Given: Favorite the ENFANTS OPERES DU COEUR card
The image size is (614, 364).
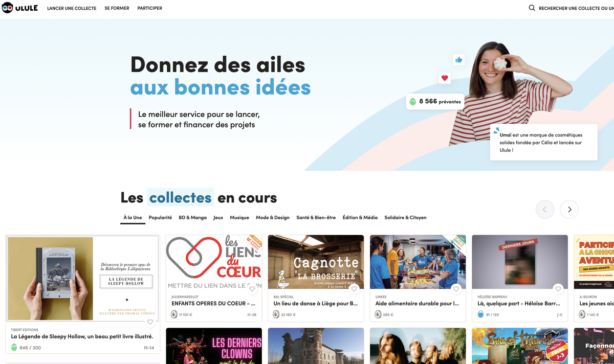Looking at the screenshot, I should pos(252,289).
